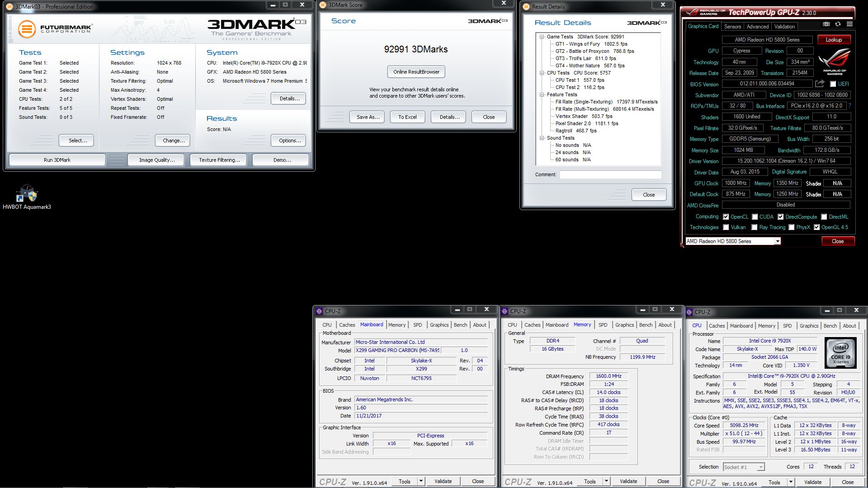This screenshot has width=868, height=488.
Task: Click the GPU-Z refresh icon
Action: coord(838,24)
